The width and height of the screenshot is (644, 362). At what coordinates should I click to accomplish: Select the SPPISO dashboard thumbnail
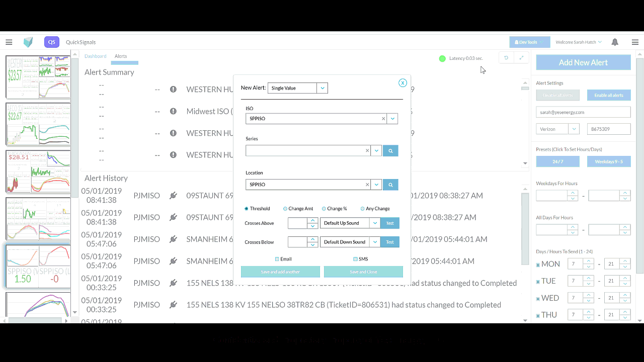38,266
